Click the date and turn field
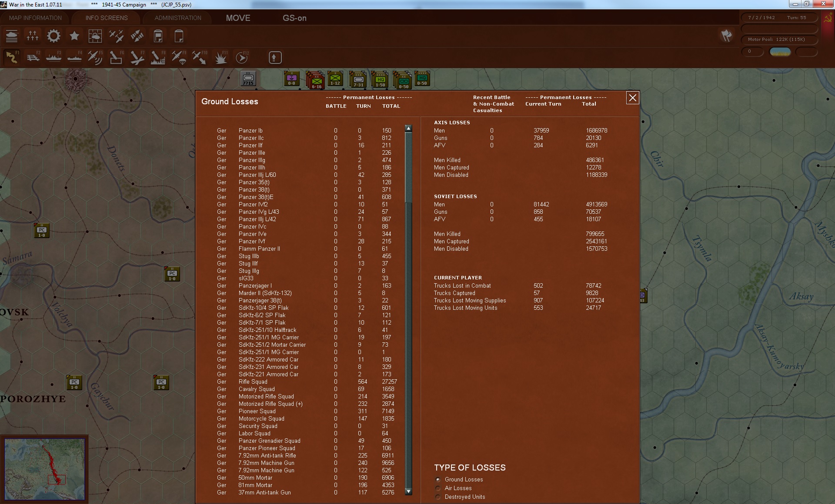The image size is (835, 504). click(779, 18)
